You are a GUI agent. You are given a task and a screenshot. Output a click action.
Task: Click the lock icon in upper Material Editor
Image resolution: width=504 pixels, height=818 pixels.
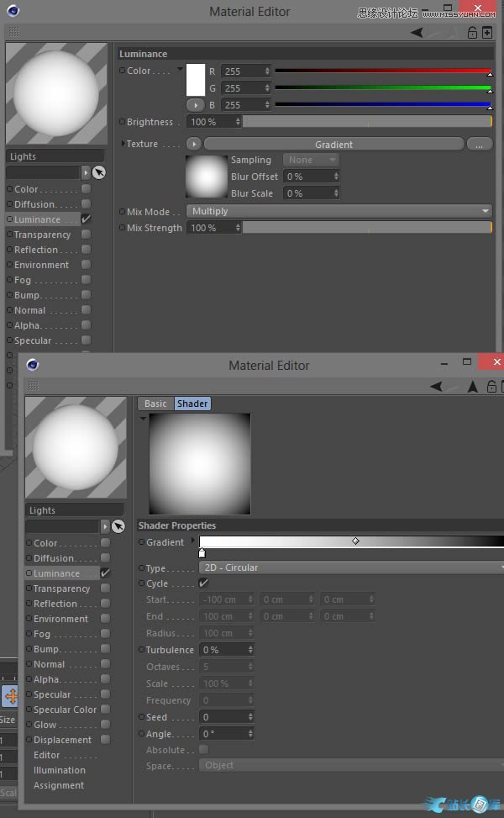(x=472, y=33)
